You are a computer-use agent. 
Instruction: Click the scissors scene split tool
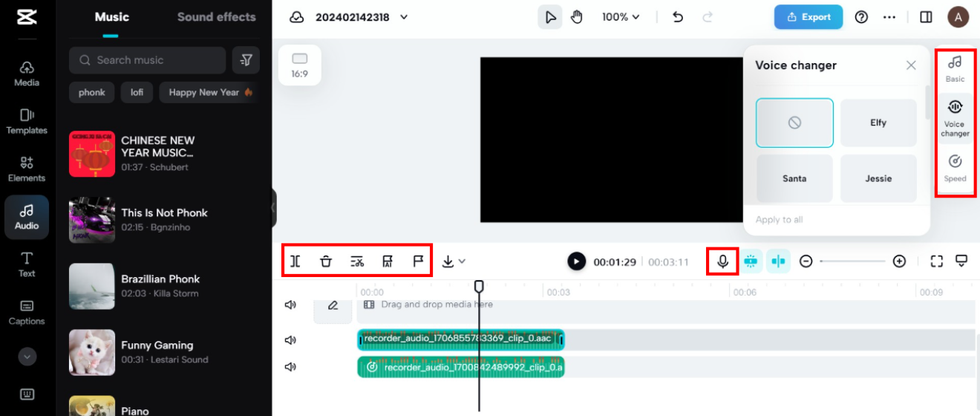[x=357, y=261]
